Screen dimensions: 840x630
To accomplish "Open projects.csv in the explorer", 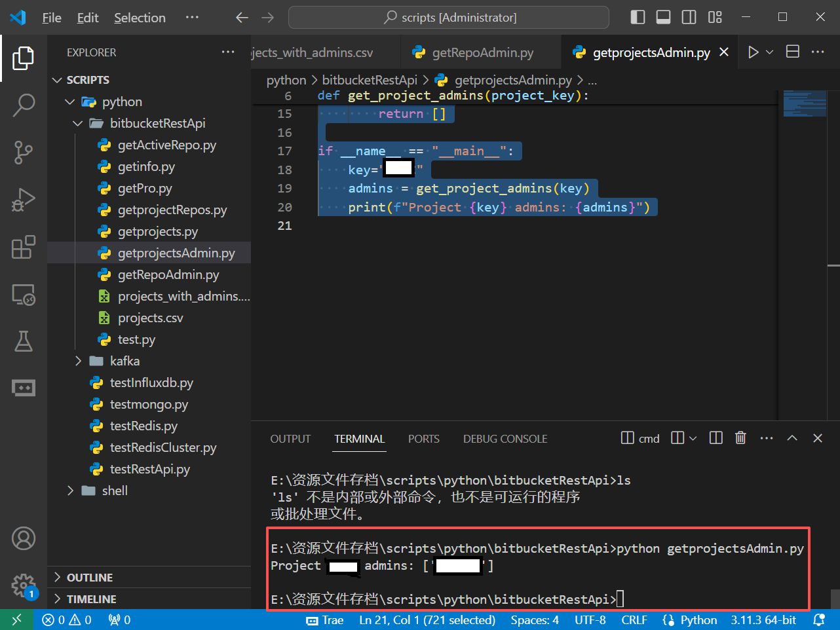I will coord(151,318).
